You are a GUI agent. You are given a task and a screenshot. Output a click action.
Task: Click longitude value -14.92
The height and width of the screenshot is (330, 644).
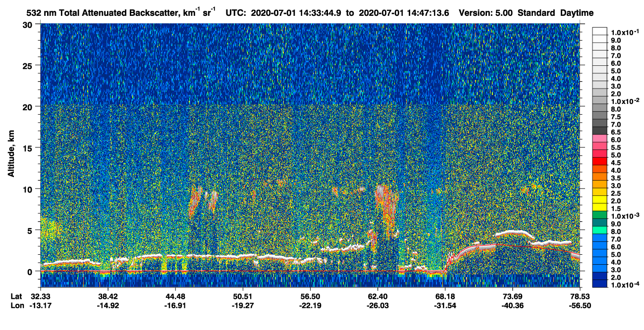[x=107, y=305]
